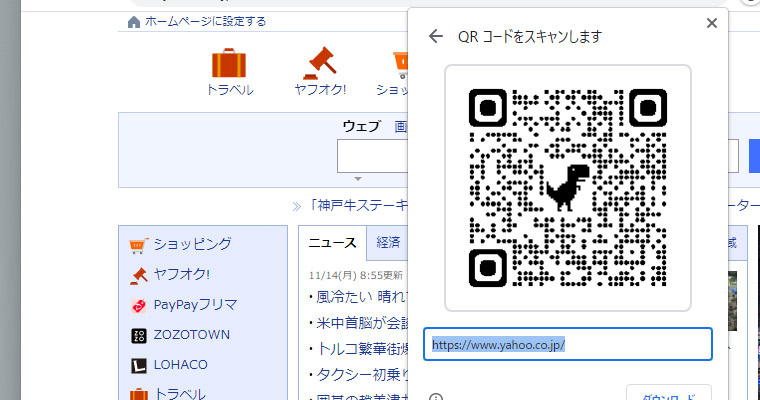760x400 pixels.
Task: Click the 11/14(月) 8:55更新 timestamp
Action: [356, 275]
